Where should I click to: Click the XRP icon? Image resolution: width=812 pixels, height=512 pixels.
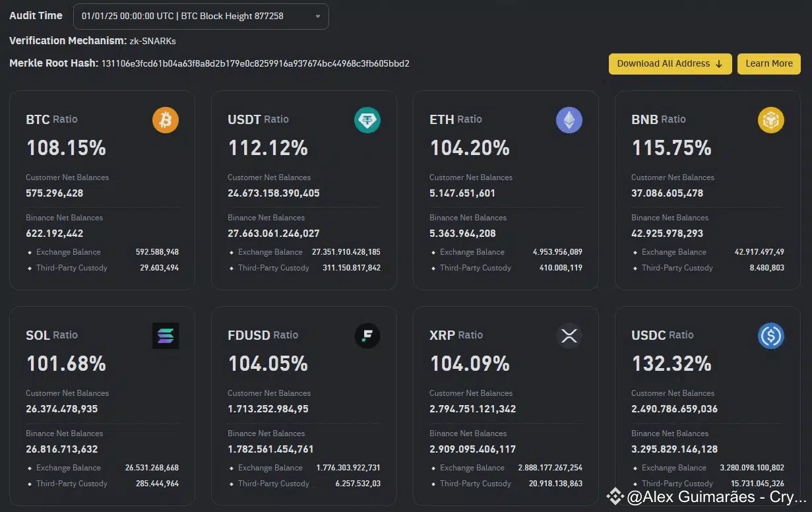click(x=569, y=335)
